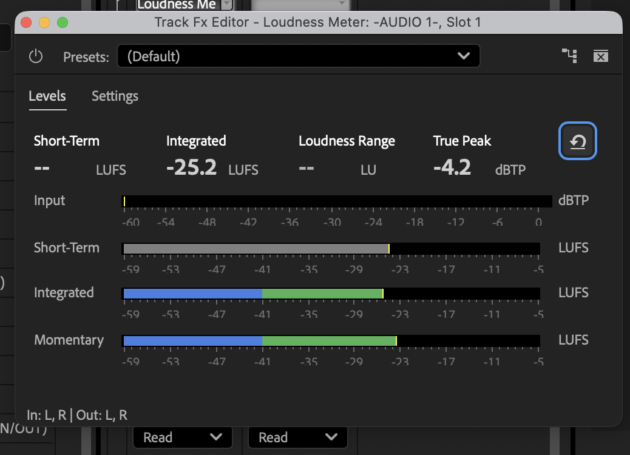The image size is (630, 455).
Task: Click the yellow minimize window button
Action: point(44,23)
